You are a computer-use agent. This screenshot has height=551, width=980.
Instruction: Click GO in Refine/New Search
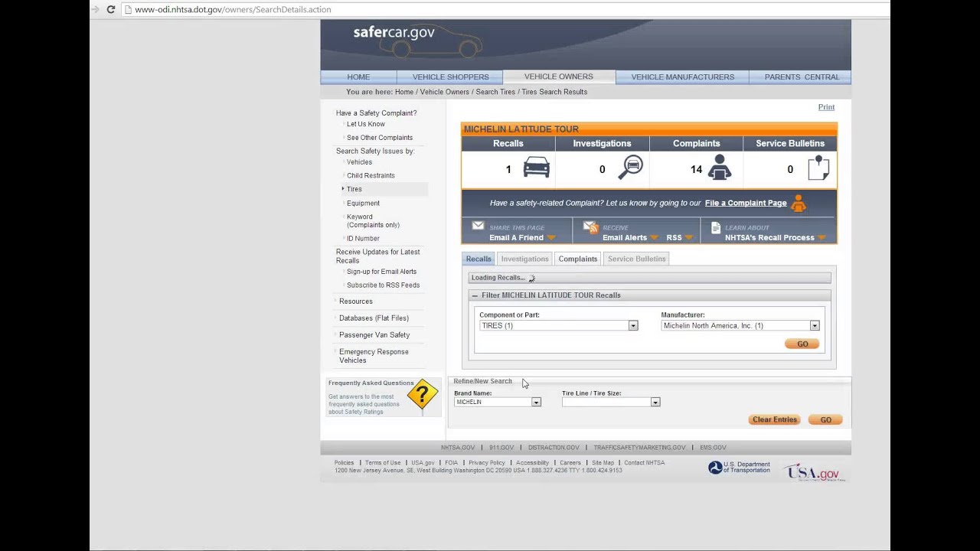[825, 419]
